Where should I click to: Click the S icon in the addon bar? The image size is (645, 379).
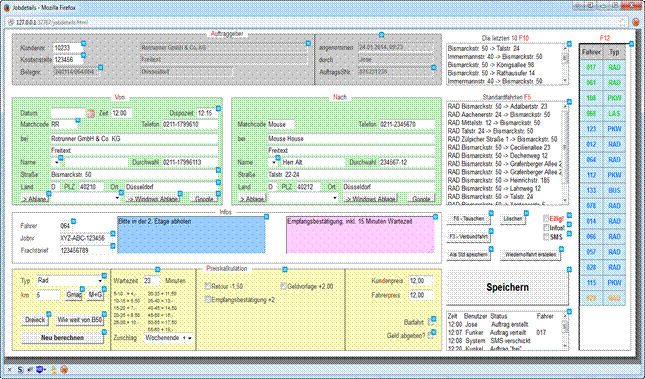click(x=20, y=370)
